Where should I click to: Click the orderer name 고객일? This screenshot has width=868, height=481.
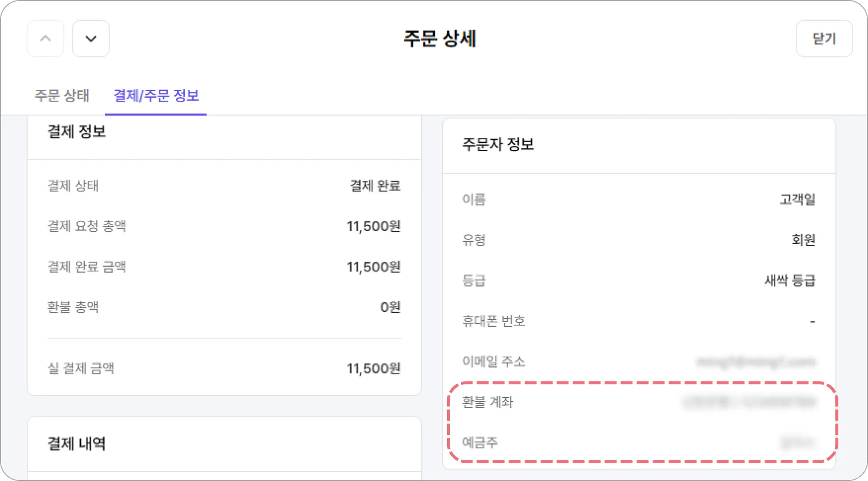point(797,199)
